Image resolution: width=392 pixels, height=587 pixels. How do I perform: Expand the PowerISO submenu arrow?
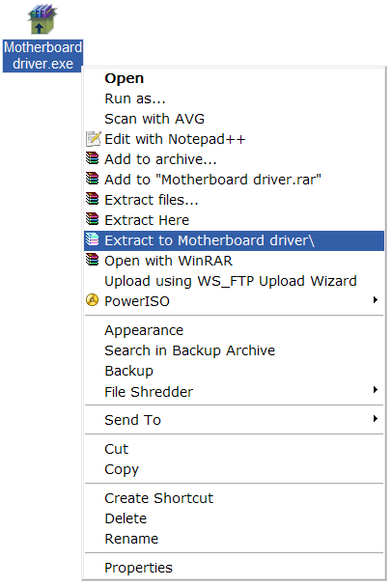point(376,300)
